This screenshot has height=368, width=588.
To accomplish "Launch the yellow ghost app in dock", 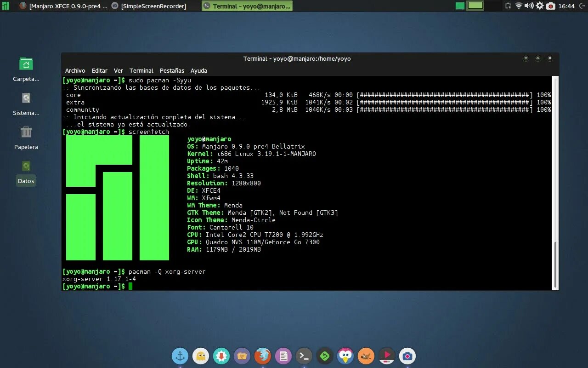I will pos(201,356).
